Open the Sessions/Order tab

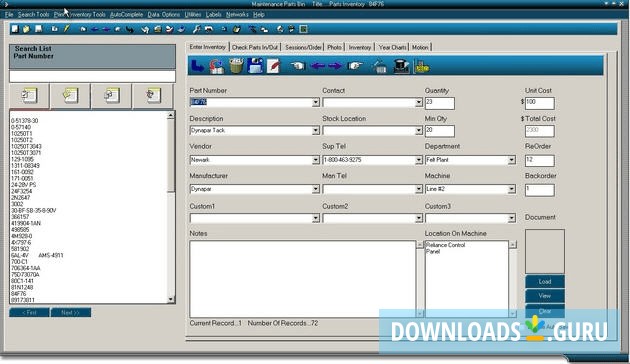click(303, 47)
